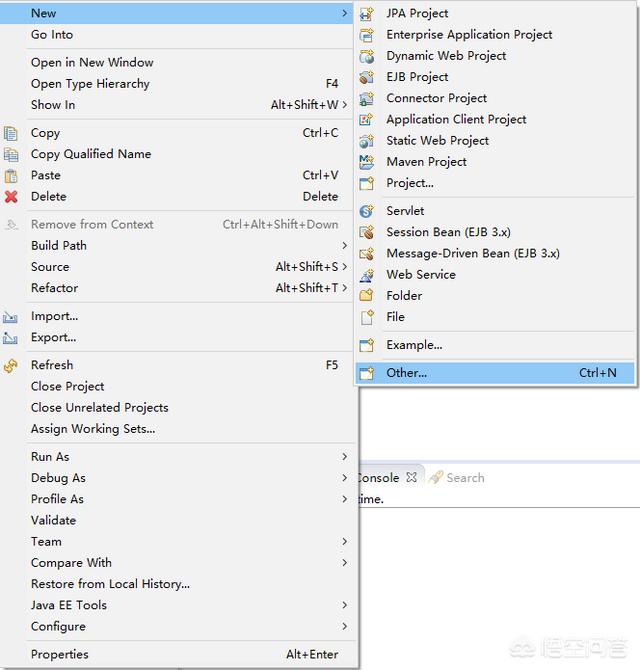The height and width of the screenshot is (670, 640).
Task: Click the Connector Project icon
Action: (367, 99)
